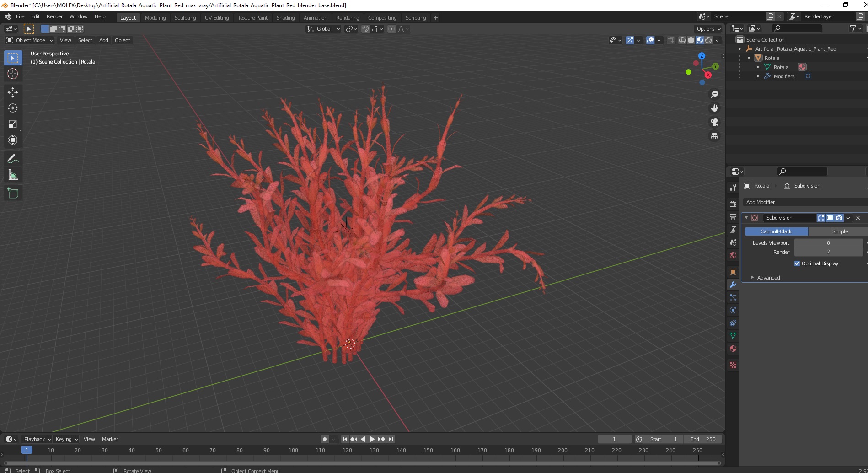Select the Annotate tool
The image size is (868, 473).
click(13, 159)
